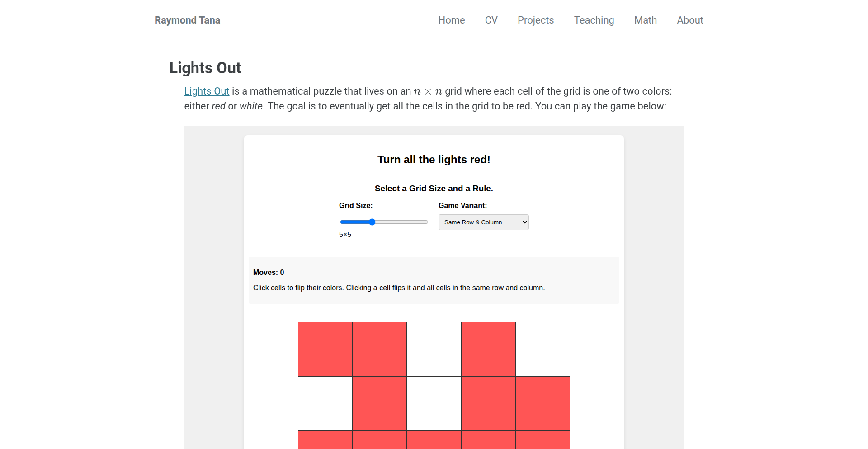The width and height of the screenshot is (868, 449).
Task: Open the Game Variant dropdown
Action: point(483,222)
